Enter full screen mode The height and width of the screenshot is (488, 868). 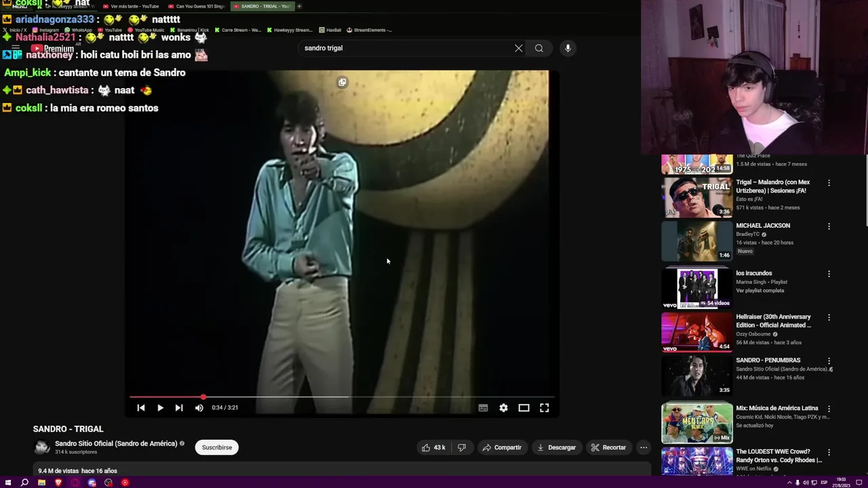(544, 408)
